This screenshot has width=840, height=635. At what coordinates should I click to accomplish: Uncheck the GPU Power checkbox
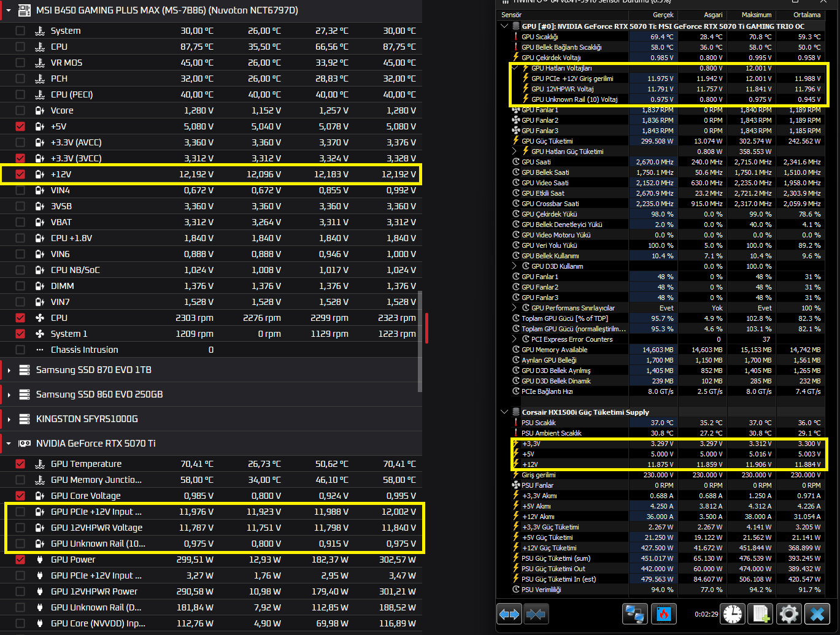(20, 560)
